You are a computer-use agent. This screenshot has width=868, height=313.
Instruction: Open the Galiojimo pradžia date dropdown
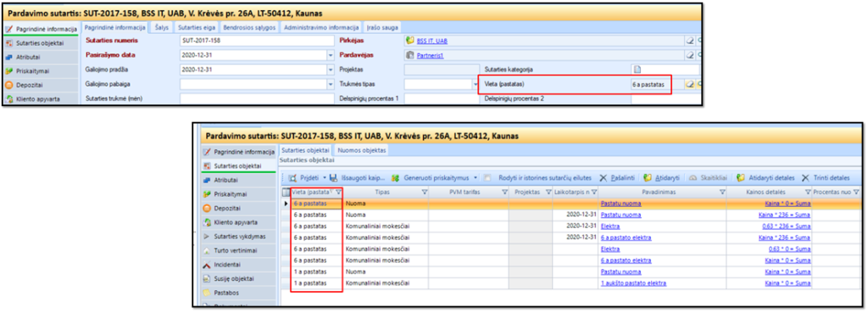coord(331,70)
